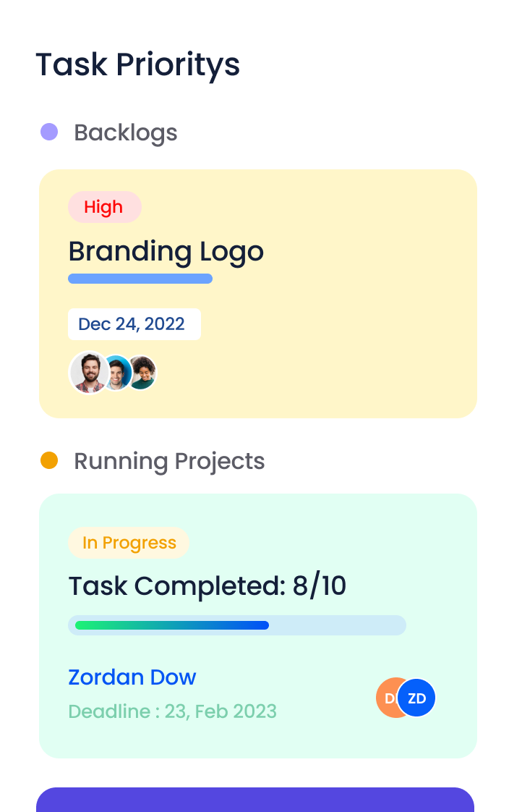Click the curly-haired third avatar
This screenshot has width=509, height=812.
point(142,372)
